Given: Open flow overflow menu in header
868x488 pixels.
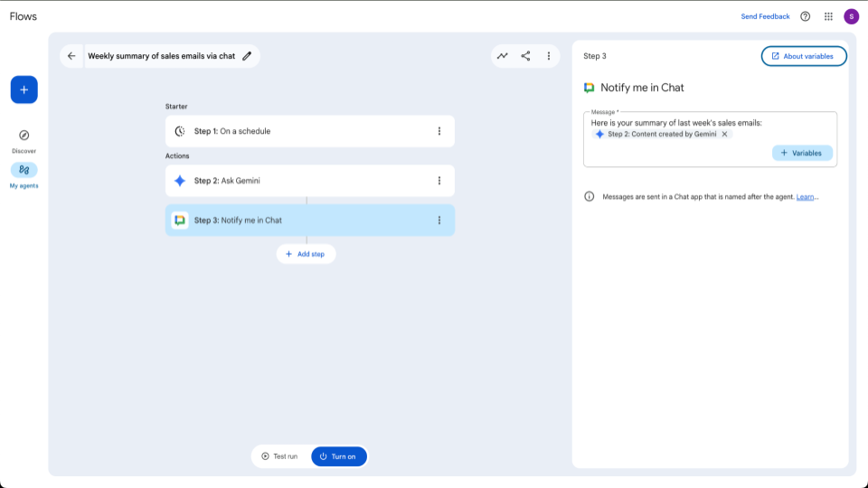Looking at the screenshot, I should click(x=549, y=56).
